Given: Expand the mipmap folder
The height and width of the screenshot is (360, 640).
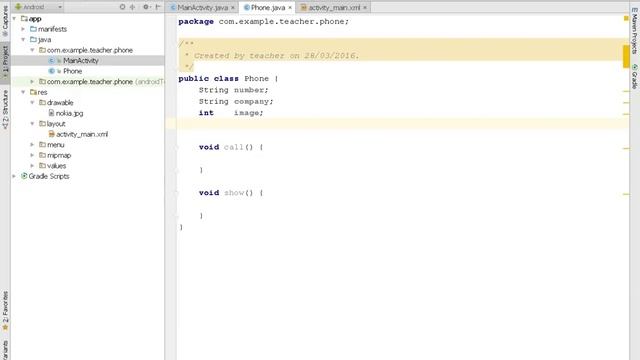Looking at the screenshot, I should [x=32, y=156].
